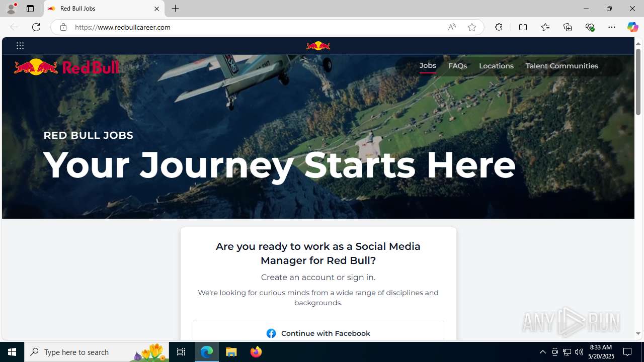Open the Edge profile icon

tap(11, 9)
